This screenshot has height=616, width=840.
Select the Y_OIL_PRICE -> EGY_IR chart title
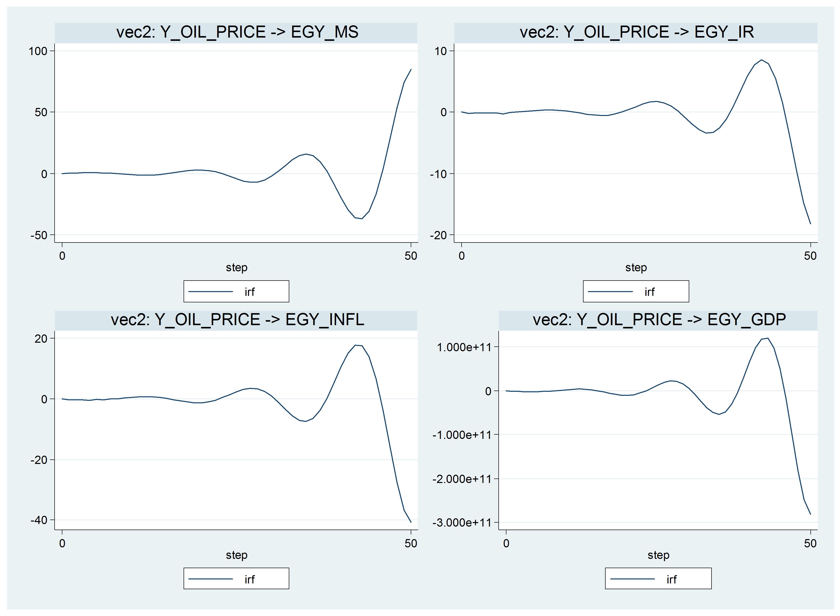pyautogui.click(x=636, y=32)
